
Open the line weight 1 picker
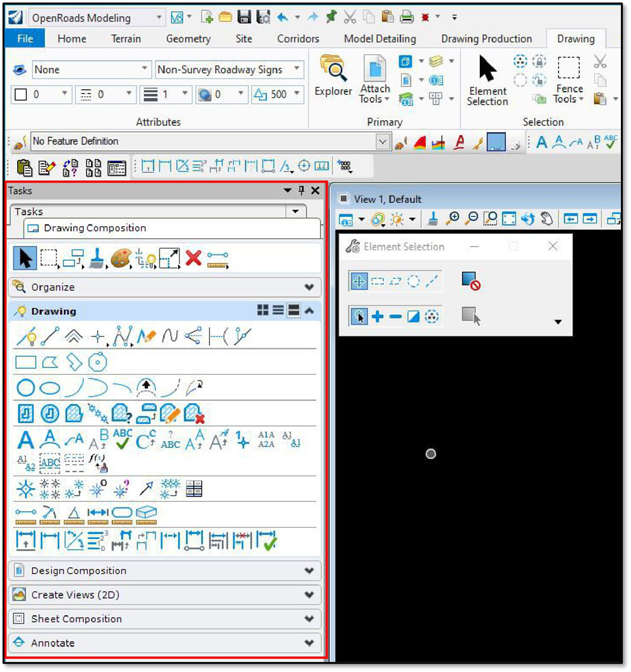(166, 94)
